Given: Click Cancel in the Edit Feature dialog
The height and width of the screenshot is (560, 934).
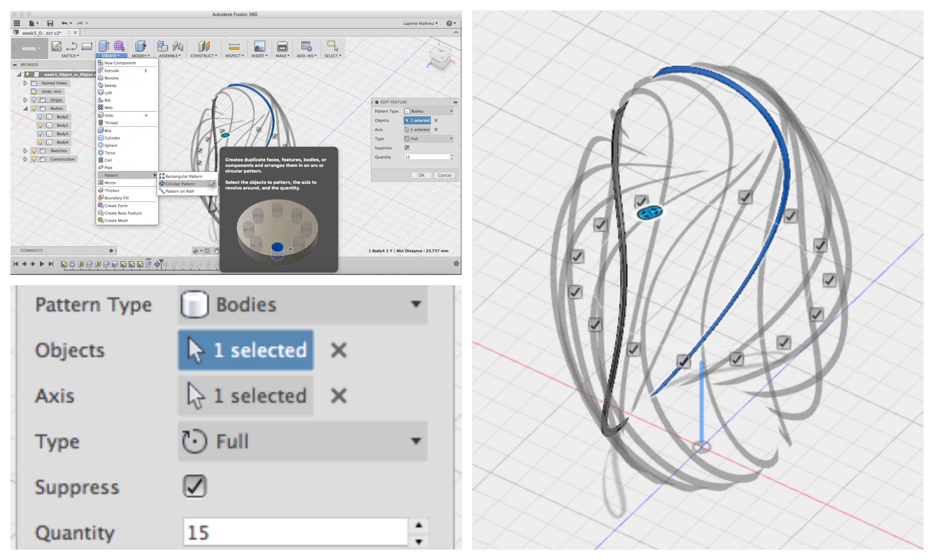Looking at the screenshot, I should pos(444,176).
